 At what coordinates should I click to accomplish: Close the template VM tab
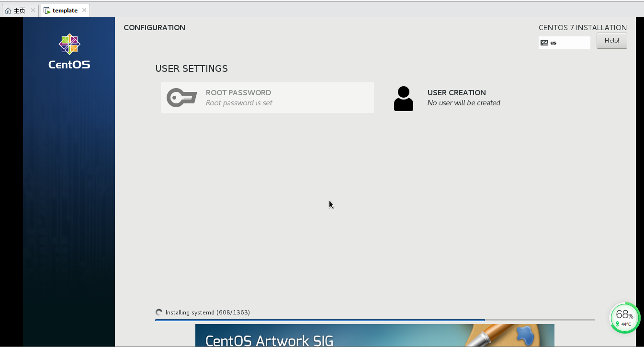tap(84, 10)
